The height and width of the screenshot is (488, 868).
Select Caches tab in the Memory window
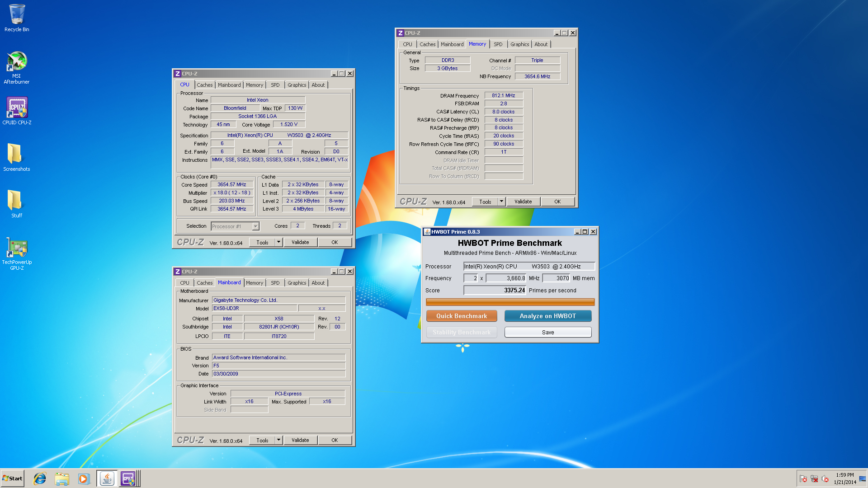pyautogui.click(x=427, y=44)
